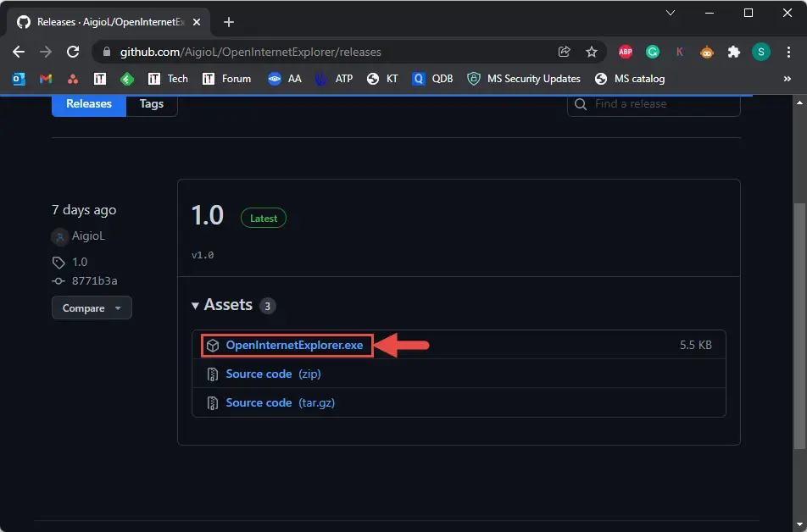Open the MS Security Updates bookmark
Image resolution: width=807 pixels, height=532 pixels.
click(x=523, y=79)
